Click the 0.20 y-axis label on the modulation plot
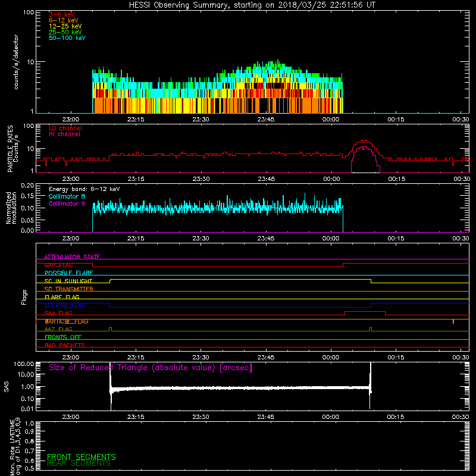 [x=27, y=185]
